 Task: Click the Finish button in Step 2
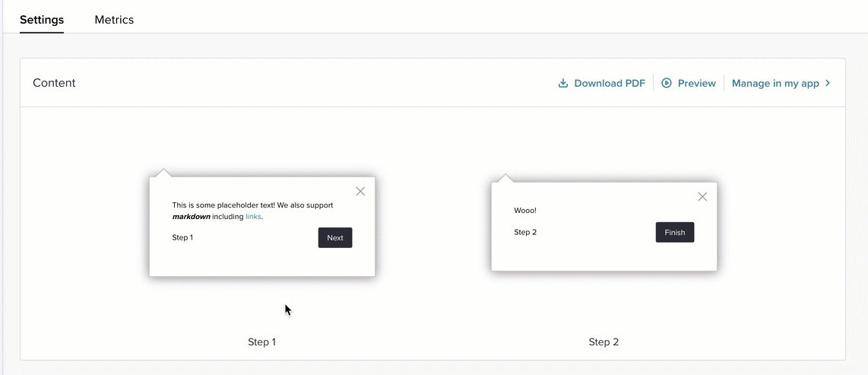pos(675,233)
